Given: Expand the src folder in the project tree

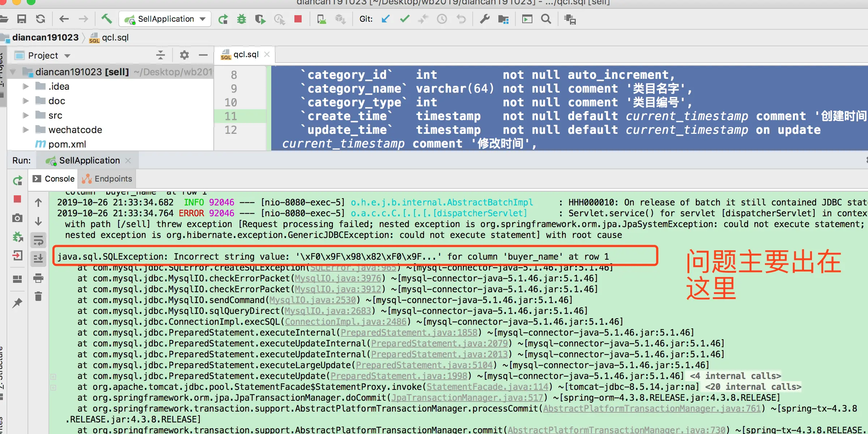Looking at the screenshot, I should (25, 115).
